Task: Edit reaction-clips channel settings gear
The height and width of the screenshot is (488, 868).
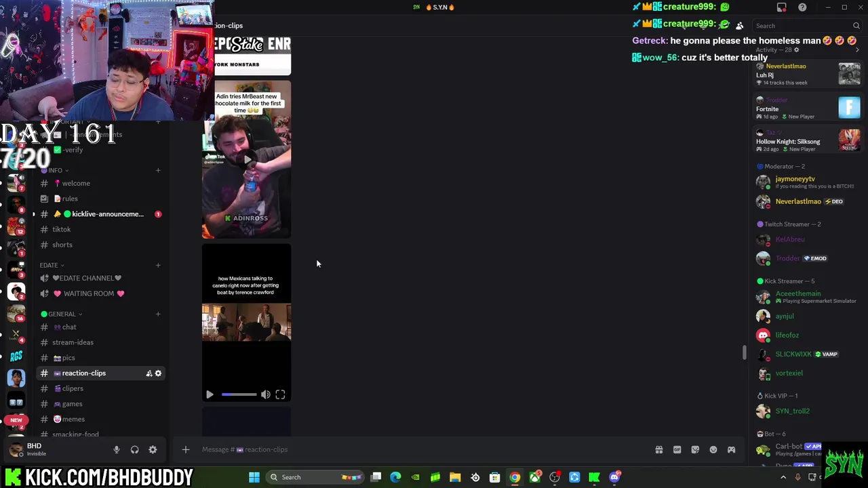Action: point(159,373)
